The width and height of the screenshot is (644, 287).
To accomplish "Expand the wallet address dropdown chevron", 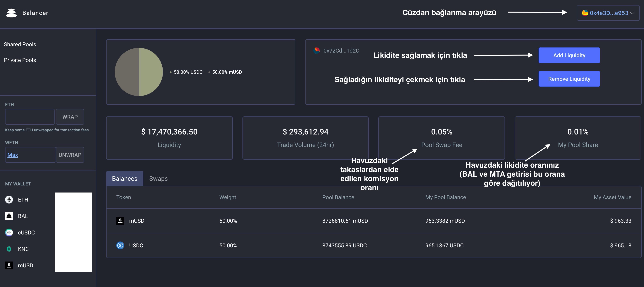I will 632,13.
